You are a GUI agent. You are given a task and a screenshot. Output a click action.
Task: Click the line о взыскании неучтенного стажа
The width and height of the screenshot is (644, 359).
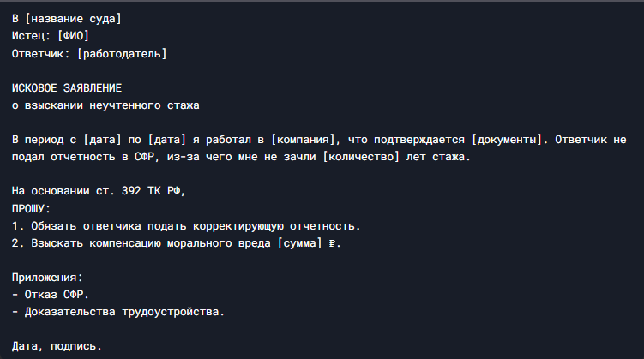105,105
